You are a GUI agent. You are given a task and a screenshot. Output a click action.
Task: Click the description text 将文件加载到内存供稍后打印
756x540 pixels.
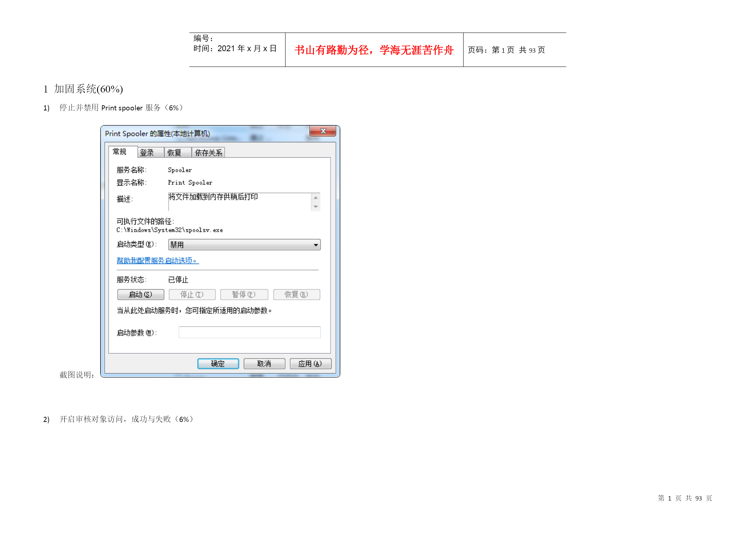213,197
